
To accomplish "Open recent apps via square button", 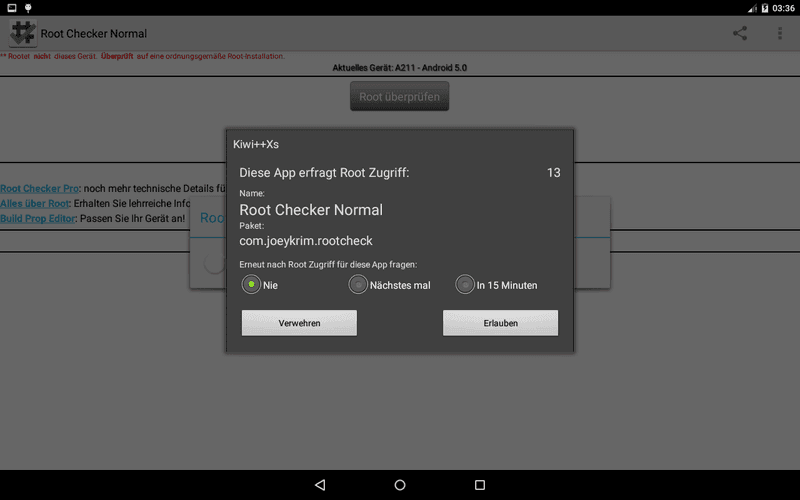I will pos(480,485).
